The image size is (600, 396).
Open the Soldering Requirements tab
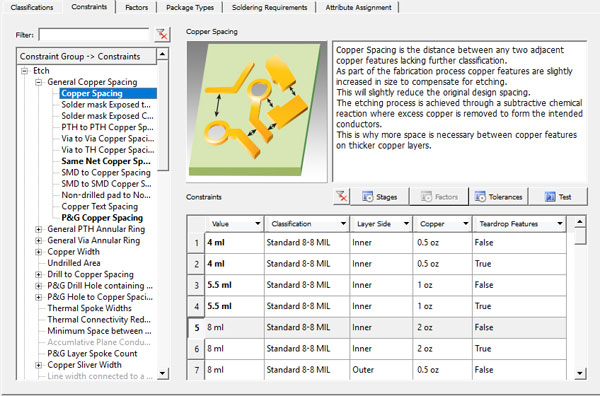click(x=269, y=7)
